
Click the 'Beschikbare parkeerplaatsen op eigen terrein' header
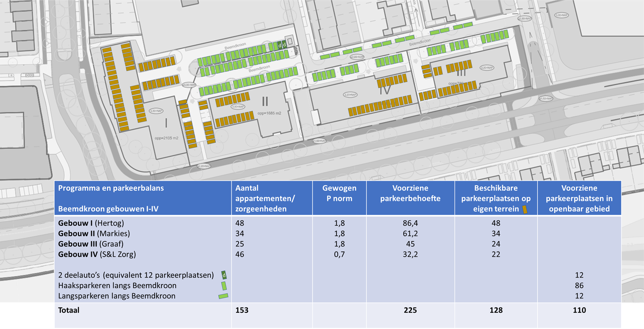coord(496,199)
